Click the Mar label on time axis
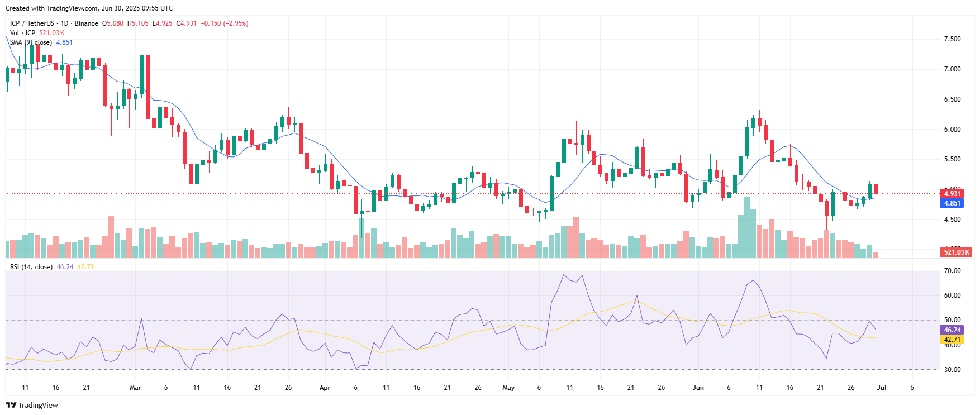The width and height of the screenshot is (980, 415). click(x=135, y=388)
